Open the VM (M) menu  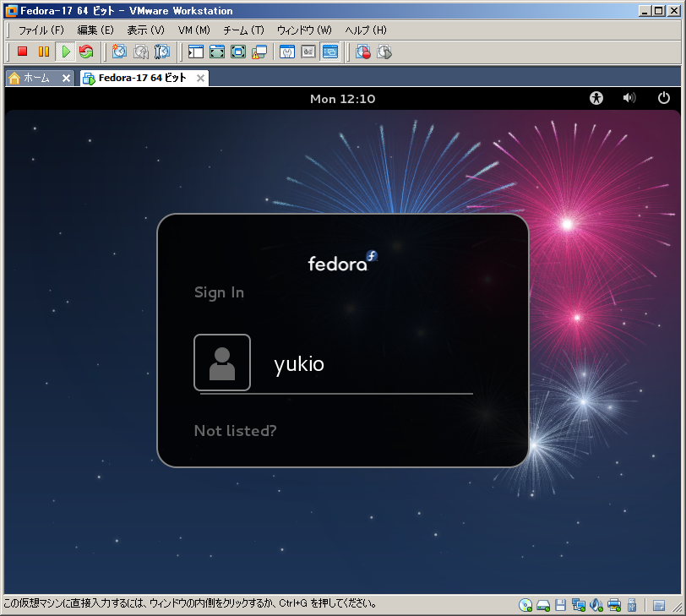pyautogui.click(x=193, y=30)
